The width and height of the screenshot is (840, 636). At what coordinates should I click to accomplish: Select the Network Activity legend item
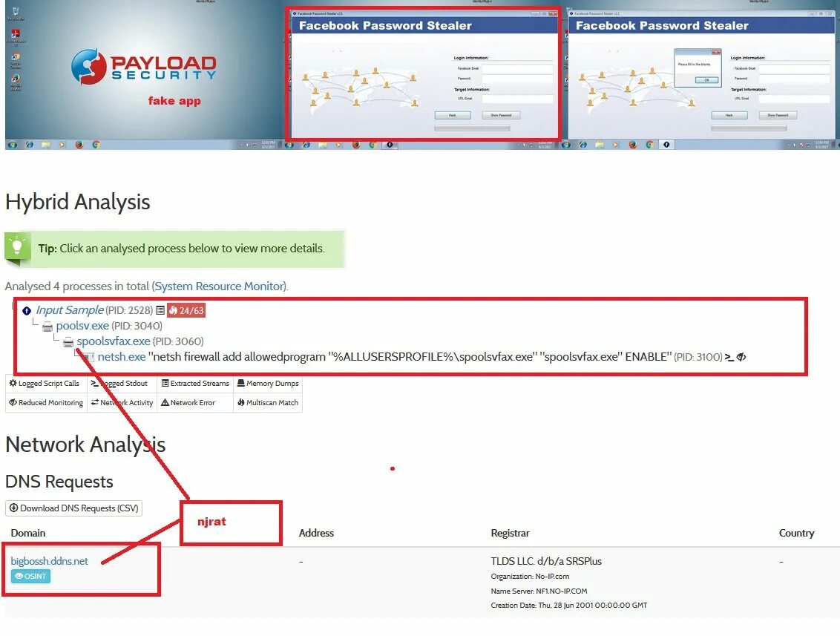coord(122,402)
